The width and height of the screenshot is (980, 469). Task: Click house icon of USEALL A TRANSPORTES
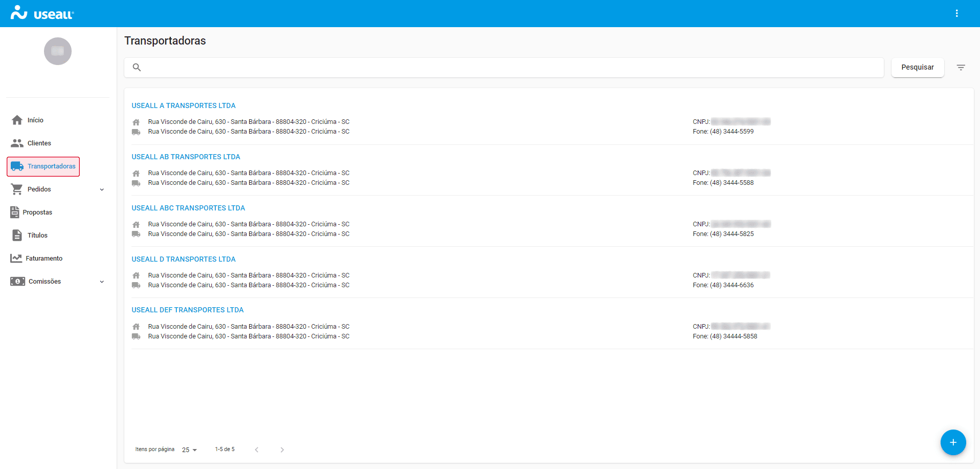136,122
